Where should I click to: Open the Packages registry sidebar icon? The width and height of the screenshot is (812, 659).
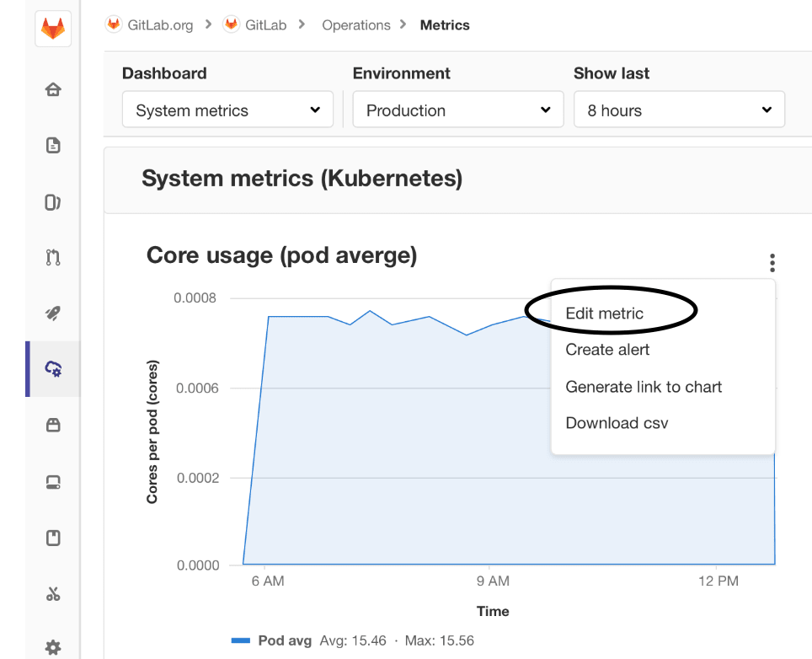(52, 425)
